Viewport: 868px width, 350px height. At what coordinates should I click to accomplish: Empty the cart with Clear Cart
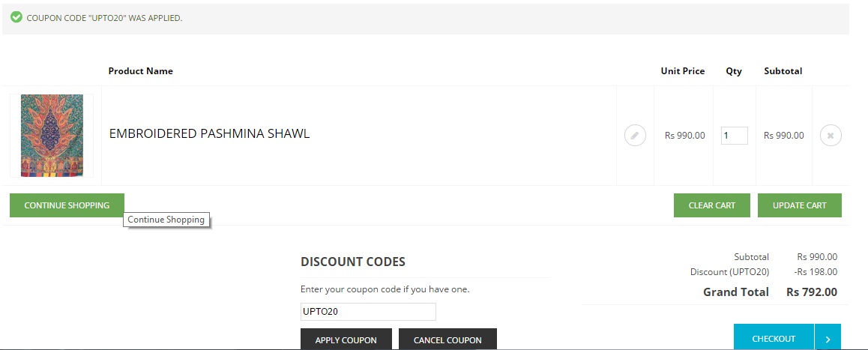[711, 205]
